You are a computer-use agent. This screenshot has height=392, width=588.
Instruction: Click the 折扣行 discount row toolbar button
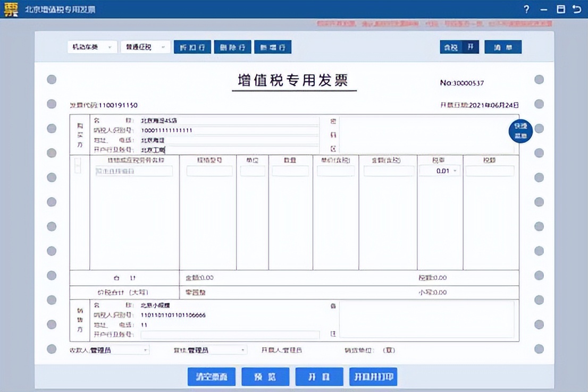[192, 47]
